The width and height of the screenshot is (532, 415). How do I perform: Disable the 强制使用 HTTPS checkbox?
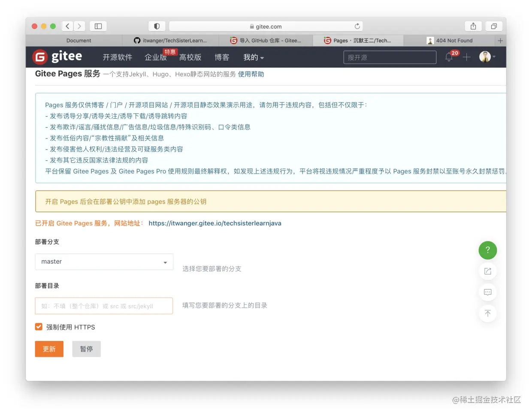point(39,327)
